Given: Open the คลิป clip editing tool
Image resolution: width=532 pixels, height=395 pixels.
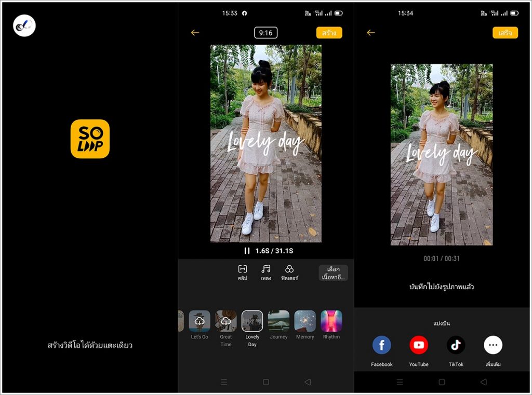Looking at the screenshot, I should coord(243,272).
